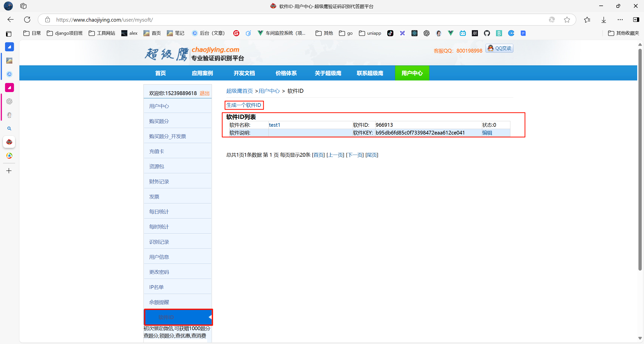Viewport: 644px width, 344px height.
Task: Open the 工具网站 bookmark folder
Action: [x=102, y=33]
